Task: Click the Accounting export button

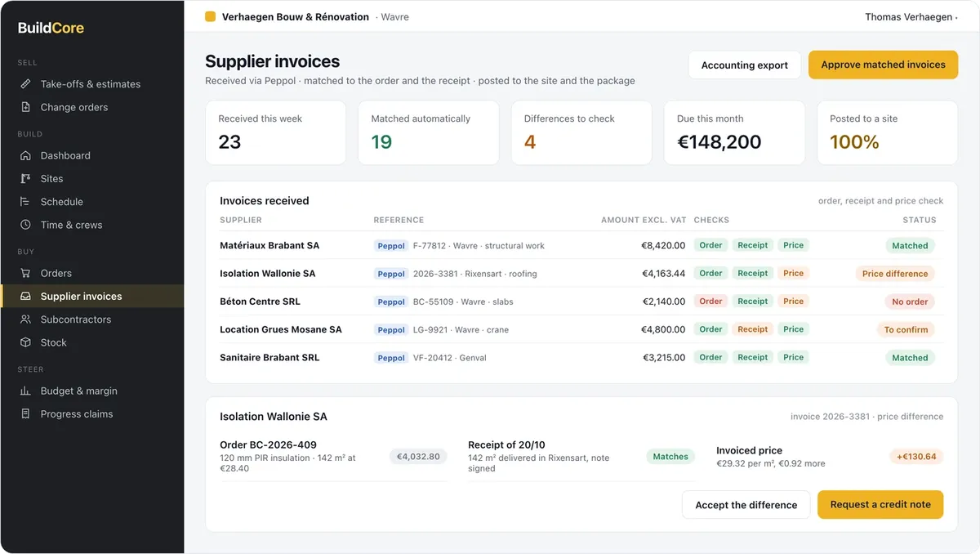Action: point(744,65)
